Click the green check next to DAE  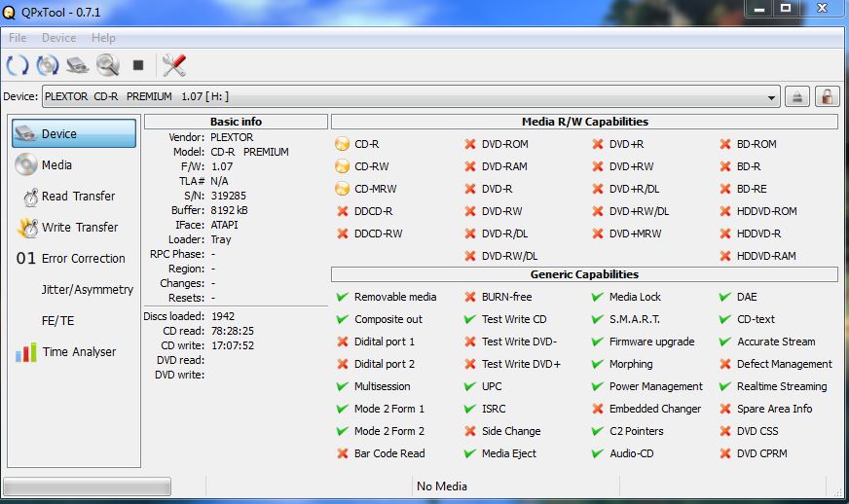(725, 297)
